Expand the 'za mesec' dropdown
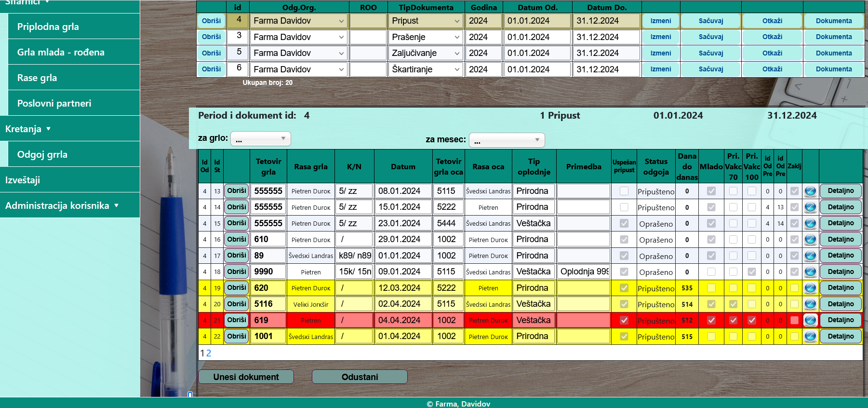This screenshot has width=868, height=408. pyautogui.click(x=507, y=140)
